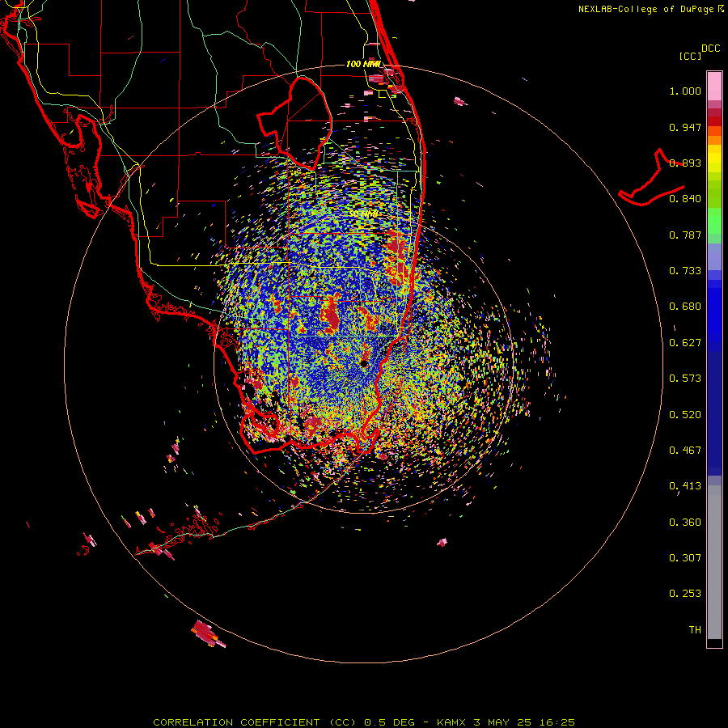
Task: Pick the bright green color bar segment
Action: tap(714, 221)
